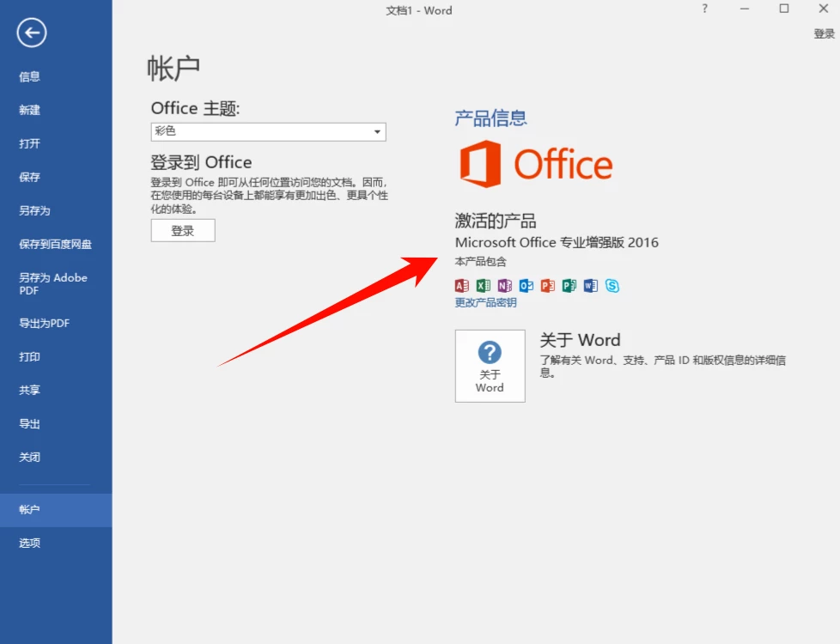Open the 打印 page
The image size is (840, 644).
[56, 357]
